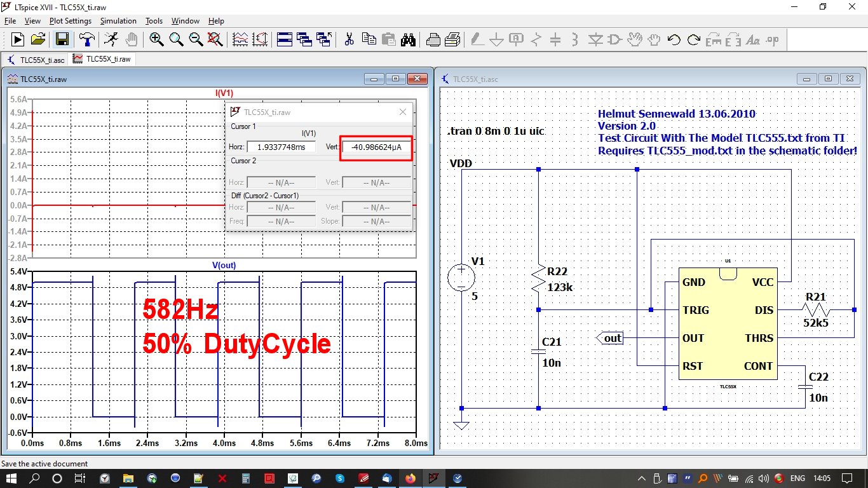The height and width of the screenshot is (488, 868).
Task: Click the Place Component gate icon
Action: (x=615, y=39)
